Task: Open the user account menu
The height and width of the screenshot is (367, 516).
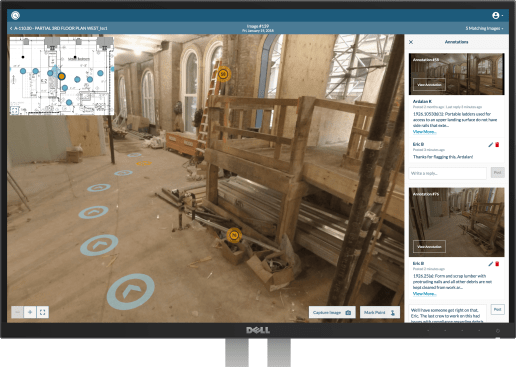Action: (x=498, y=15)
